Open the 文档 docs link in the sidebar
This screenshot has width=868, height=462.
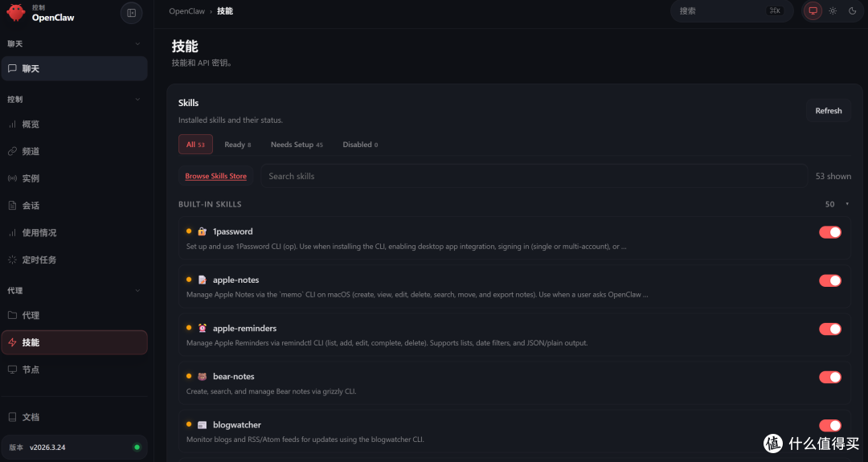coord(31,417)
